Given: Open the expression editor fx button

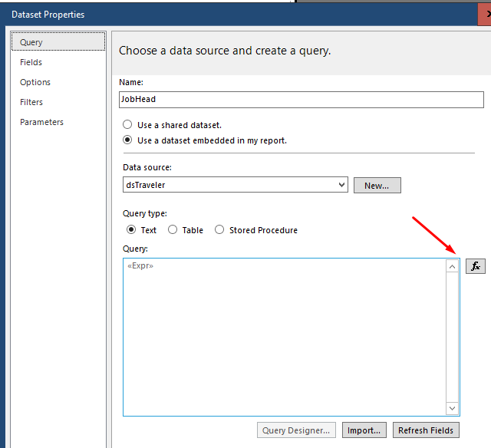Looking at the screenshot, I should click(476, 266).
